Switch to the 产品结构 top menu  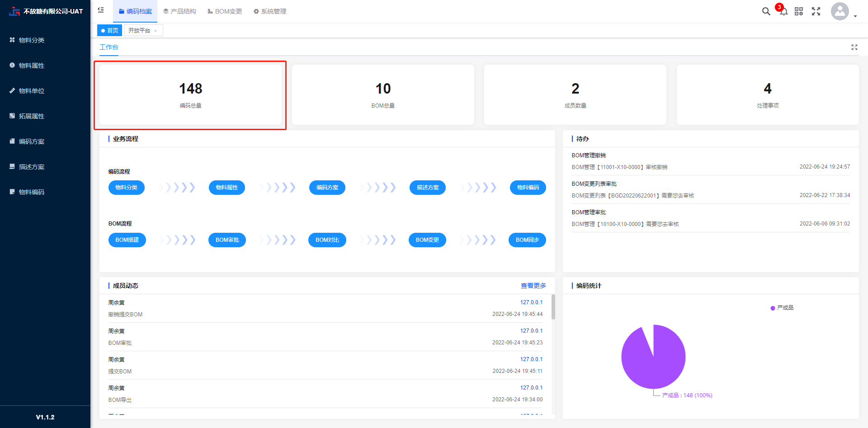179,11
